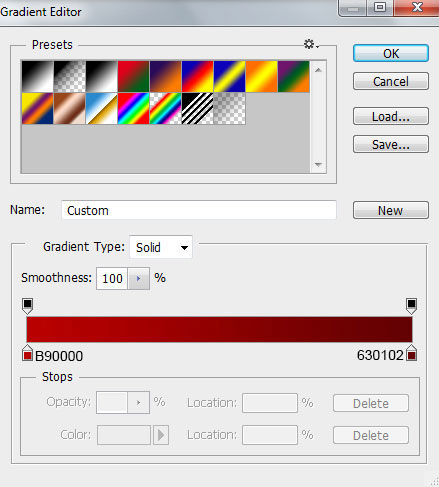Select the violet-green-orange gradient preset
The image size is (439, 487).
(293, 76)
